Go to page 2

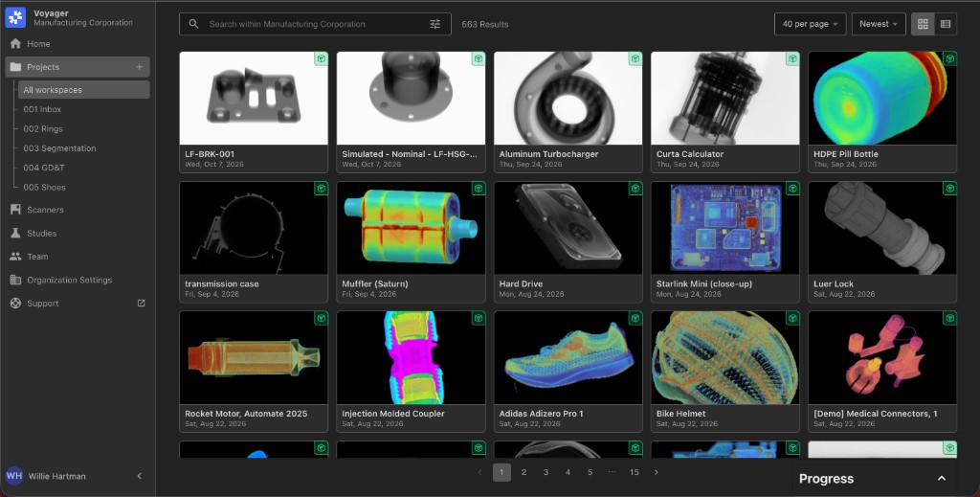(523, 473)
